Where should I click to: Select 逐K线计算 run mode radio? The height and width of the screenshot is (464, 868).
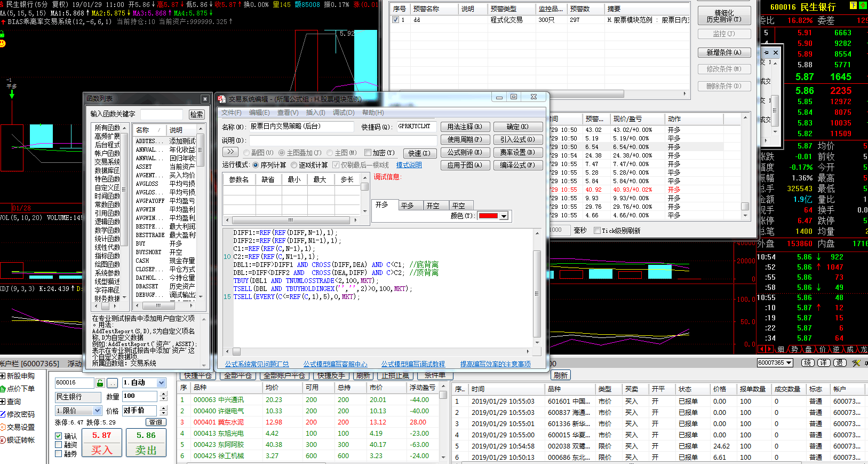[294, 165]
